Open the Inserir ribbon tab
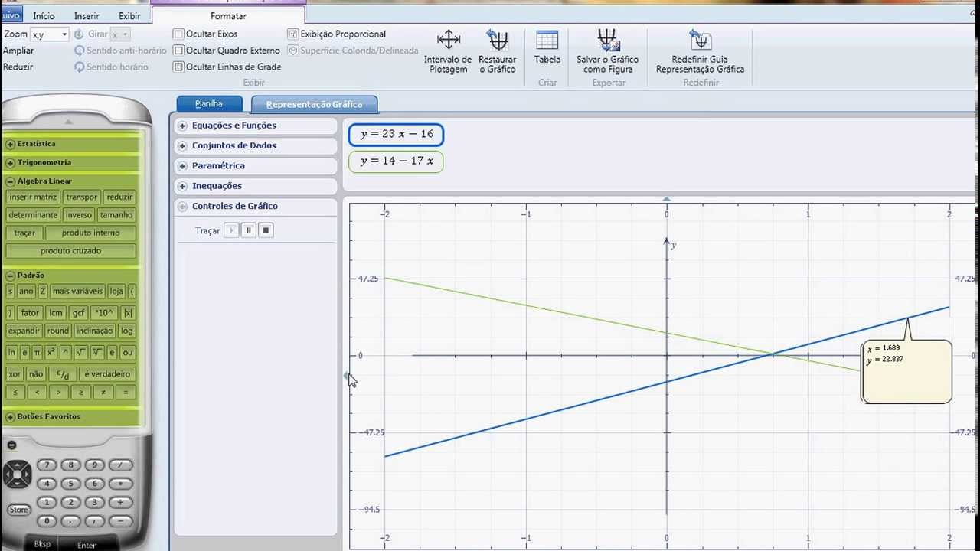The width and height of the screenshot is (980, 551). (87, 16)
